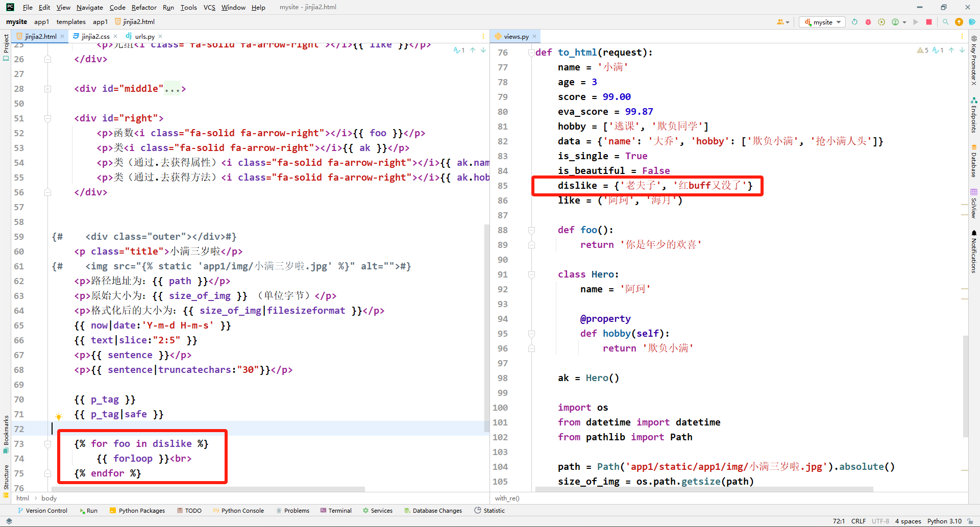Screen dimensions: 980x527
Task: Click the UTF-8 encoding status
Action: (x=880, y=521)
